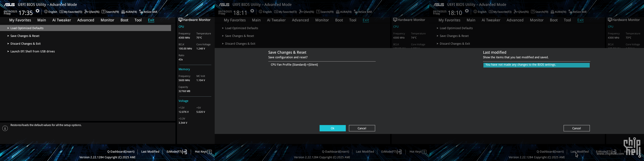Screen dimensions: 644x161
Task: Select the Exit tab in the 17:35 screen
Action: [x=151, y=20]
